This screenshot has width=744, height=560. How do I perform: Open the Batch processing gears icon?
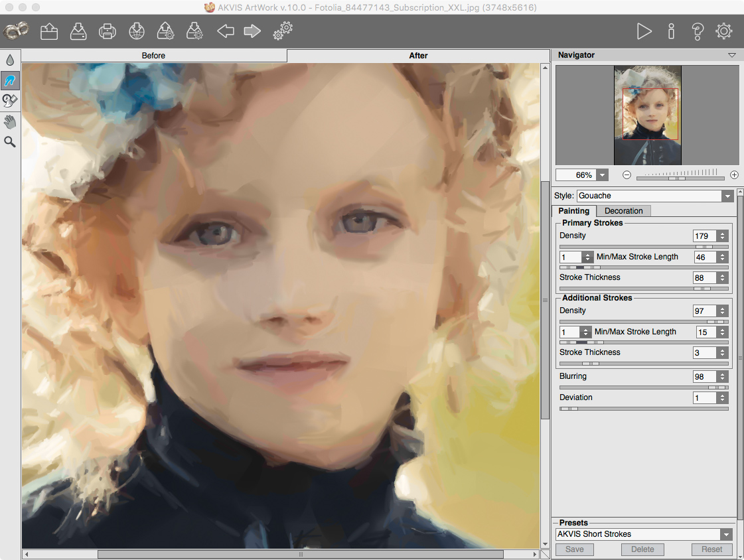click(283, 31)
